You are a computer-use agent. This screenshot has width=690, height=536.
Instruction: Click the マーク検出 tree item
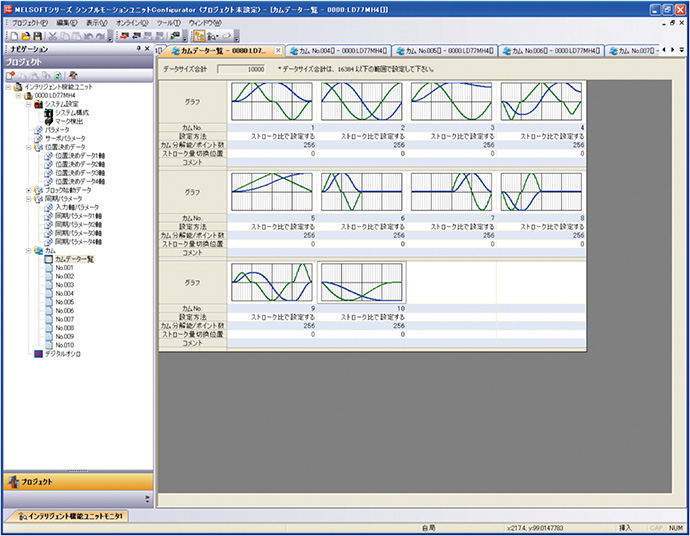(x=69, y=120)
